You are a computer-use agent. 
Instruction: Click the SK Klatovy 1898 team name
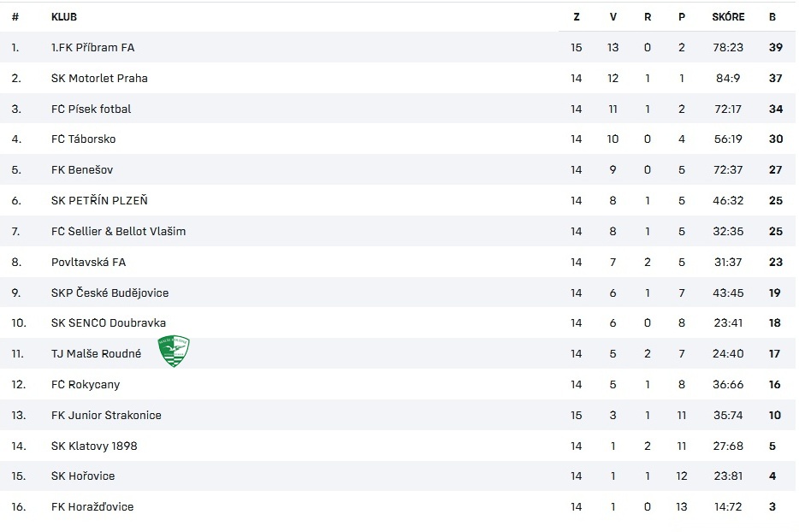[94, 446]
